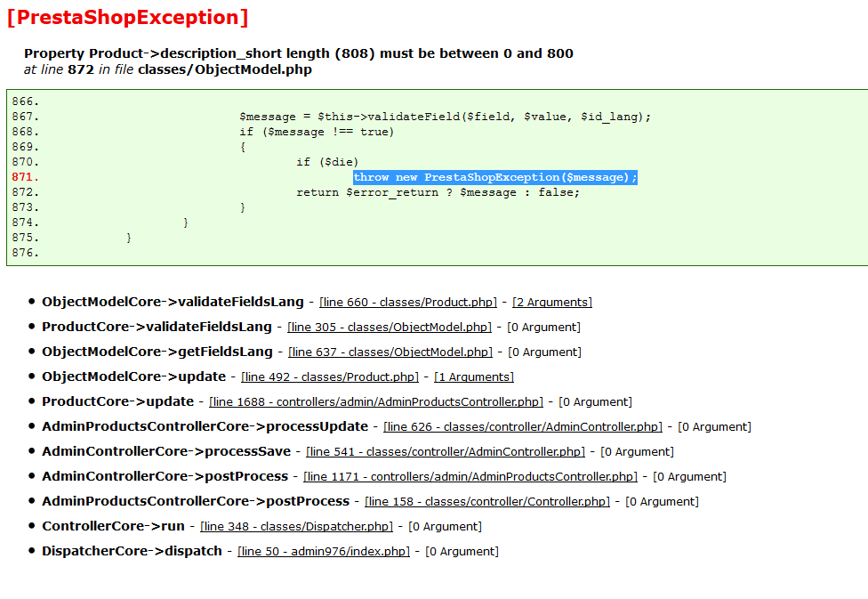868x599 pixels.
Task: Click the validateField code on line 867
Action: pyautogui.click(x=445, y=117)
